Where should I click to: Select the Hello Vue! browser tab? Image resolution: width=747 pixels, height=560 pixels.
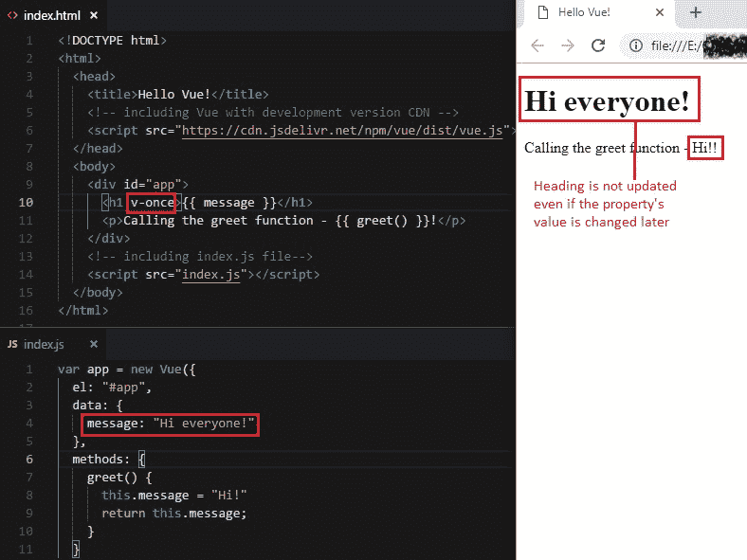click(597, 13)
